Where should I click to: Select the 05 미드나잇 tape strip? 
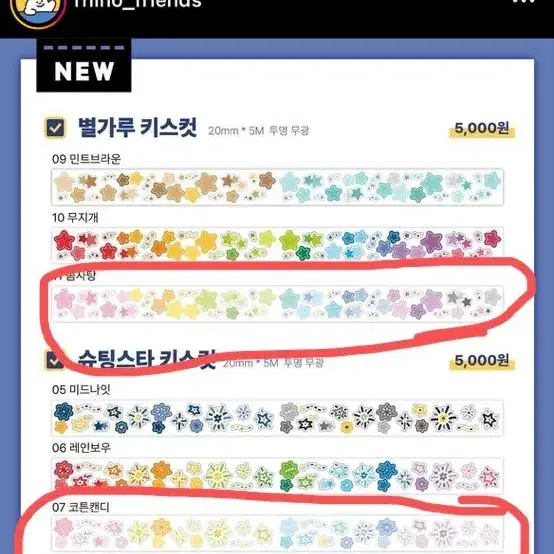pyautogui.click(x=277, y=418)
